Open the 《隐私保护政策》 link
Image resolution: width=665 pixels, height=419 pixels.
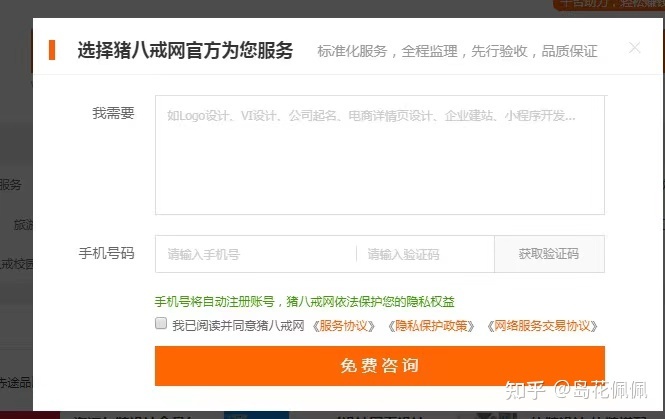(431, 326)
